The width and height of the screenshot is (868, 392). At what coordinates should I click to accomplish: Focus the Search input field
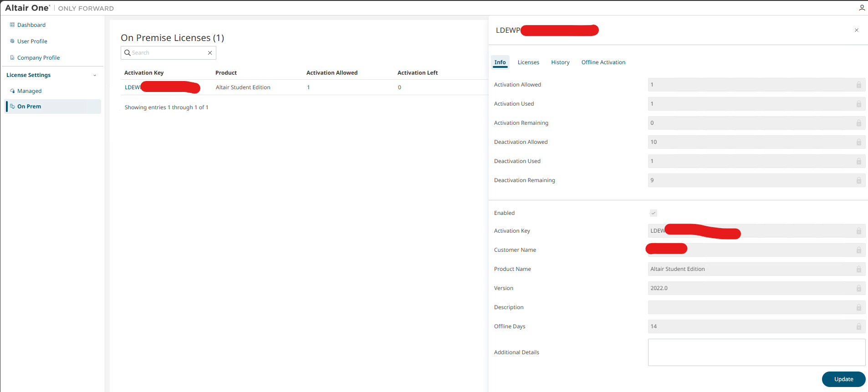pyautogui.click(x=168, y=53)
